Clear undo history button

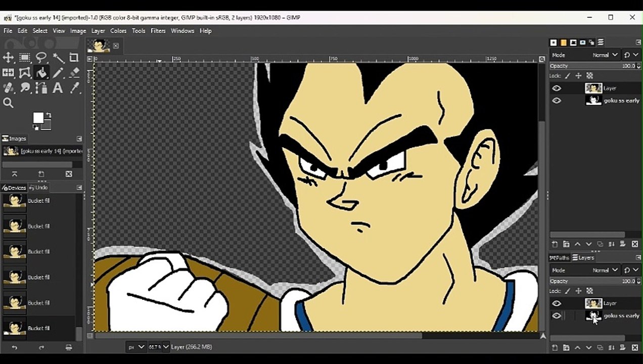pos(69,347)
